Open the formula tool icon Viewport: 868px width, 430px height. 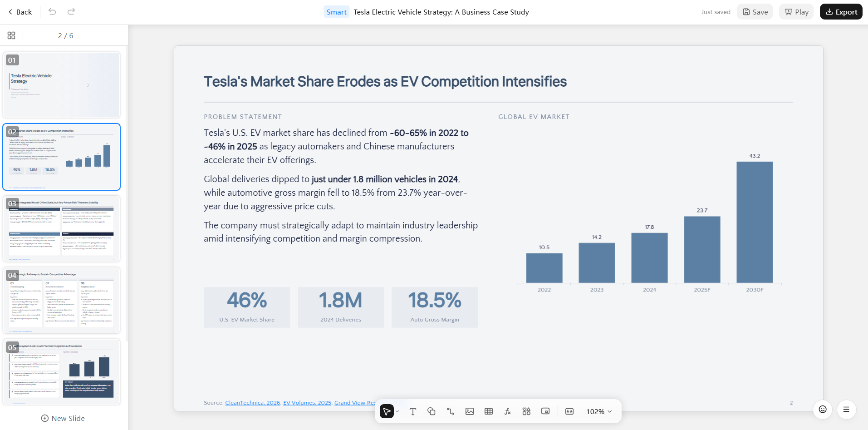pos(508,411)
